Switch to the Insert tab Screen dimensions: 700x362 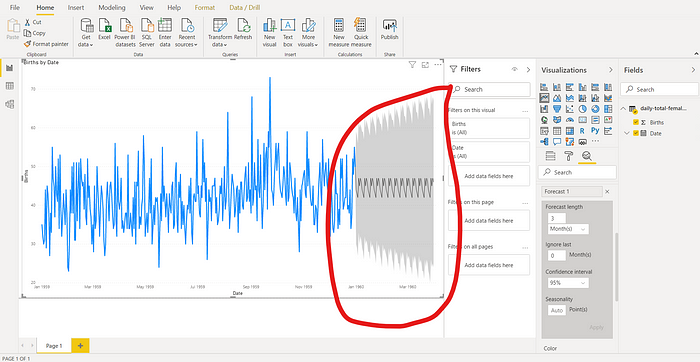(75, 8)
